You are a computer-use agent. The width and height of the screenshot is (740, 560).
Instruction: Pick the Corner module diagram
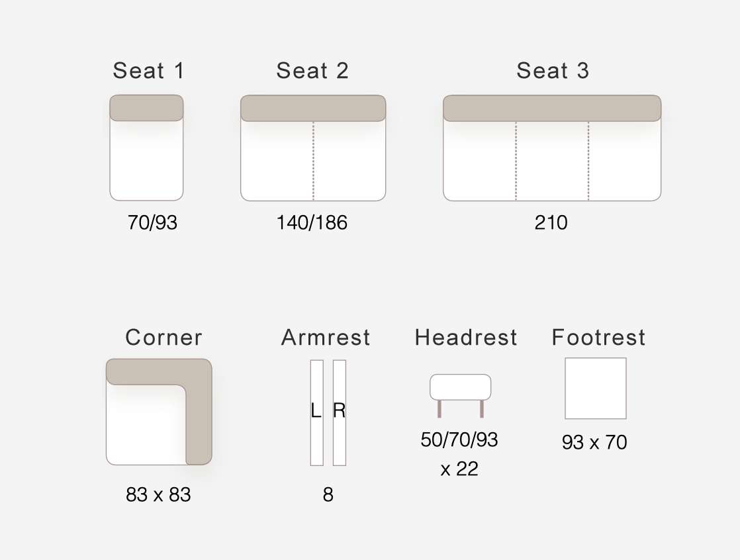click(159, 412)
